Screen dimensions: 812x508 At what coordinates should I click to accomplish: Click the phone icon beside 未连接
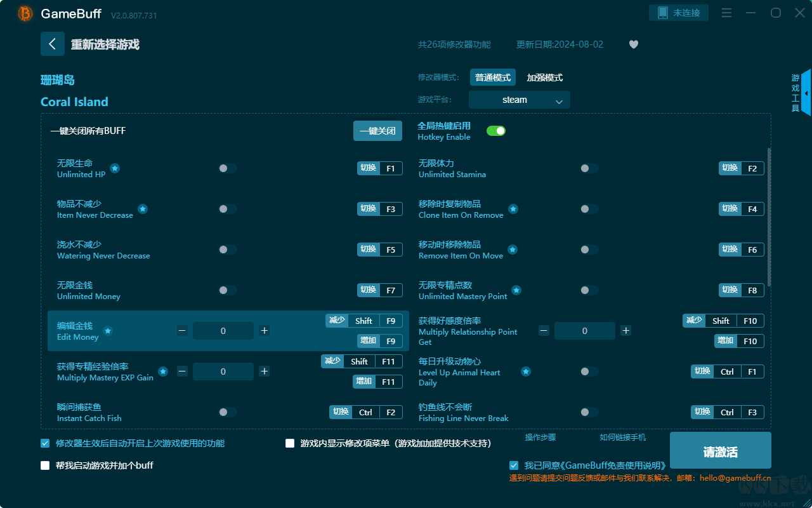point(663,13)
